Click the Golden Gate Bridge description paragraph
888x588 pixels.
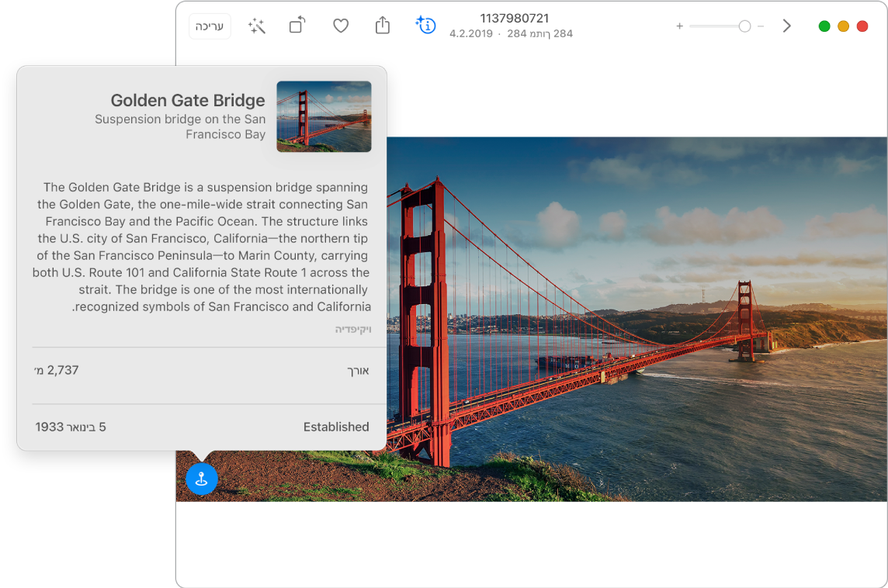pos(202,247)
